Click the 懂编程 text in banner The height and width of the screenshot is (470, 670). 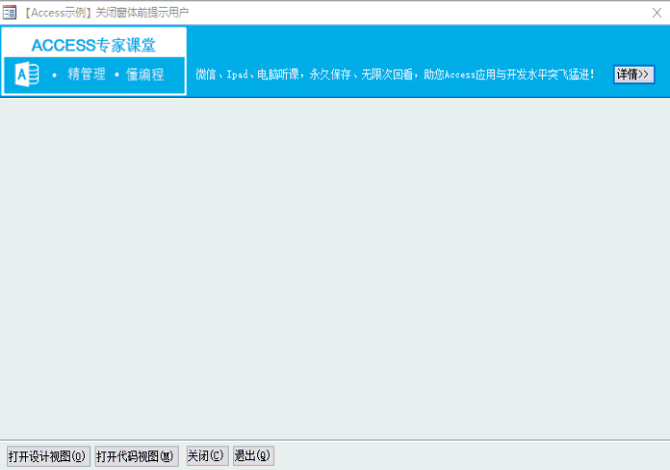pos(145,74)
